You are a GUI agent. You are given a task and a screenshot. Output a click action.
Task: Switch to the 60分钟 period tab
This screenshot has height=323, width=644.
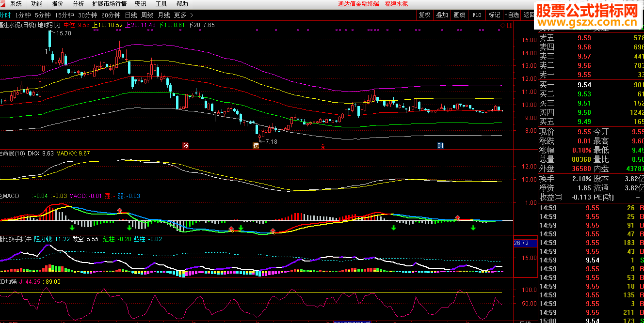point(111,15)
